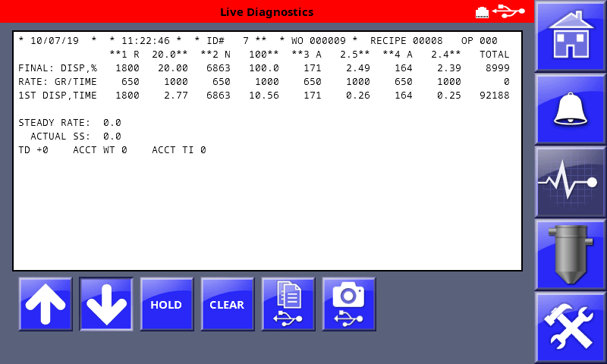Export the document log to USB
The width and height of the screenshot is (607, 364).
[x=288, y=304]
